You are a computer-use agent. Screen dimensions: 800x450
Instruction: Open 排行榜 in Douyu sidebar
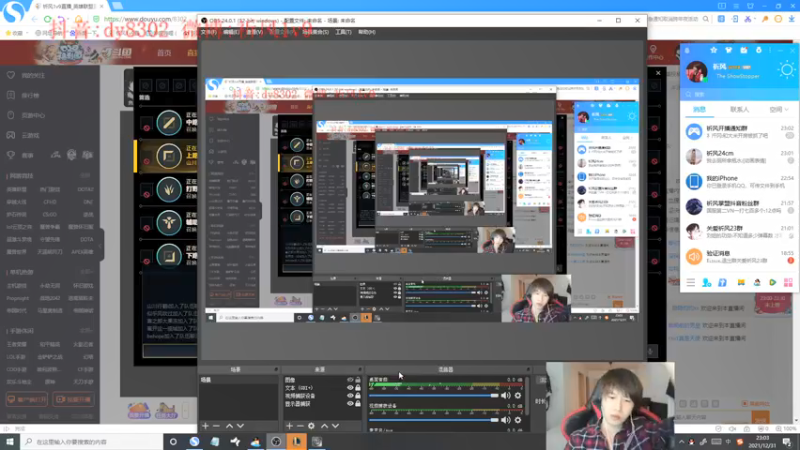tap(31, 95)
